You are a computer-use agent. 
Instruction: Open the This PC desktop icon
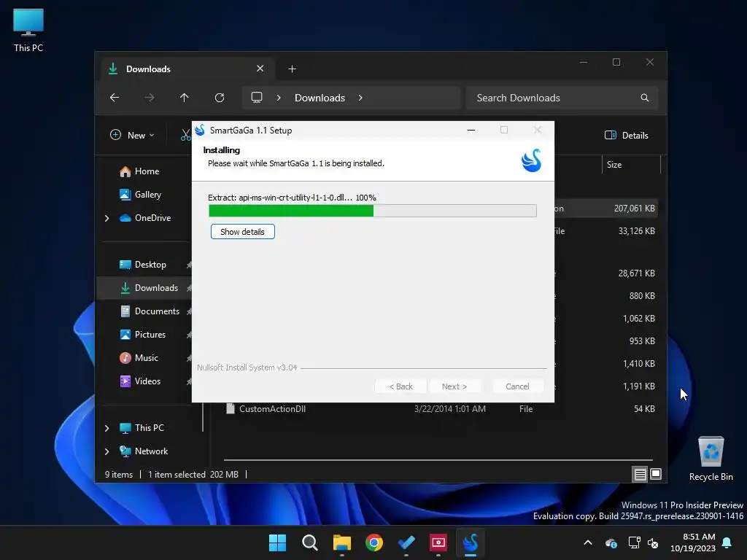point(28,30)
